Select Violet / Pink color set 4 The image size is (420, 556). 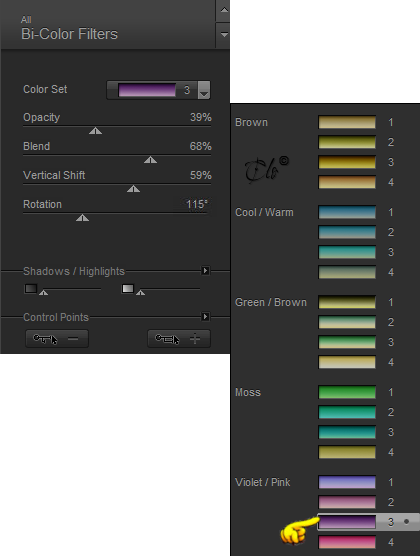click(x=347, y=542)
